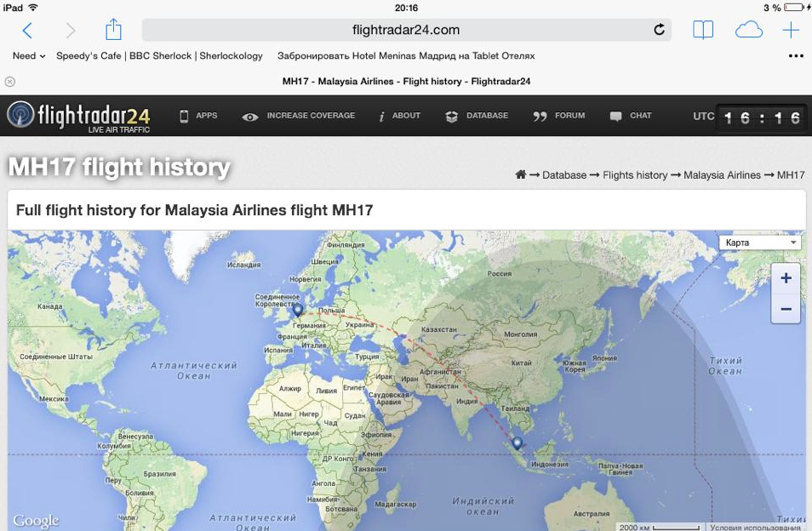Click the home icon in breadcrumb

pyautogui.click(x=520, y=174)
